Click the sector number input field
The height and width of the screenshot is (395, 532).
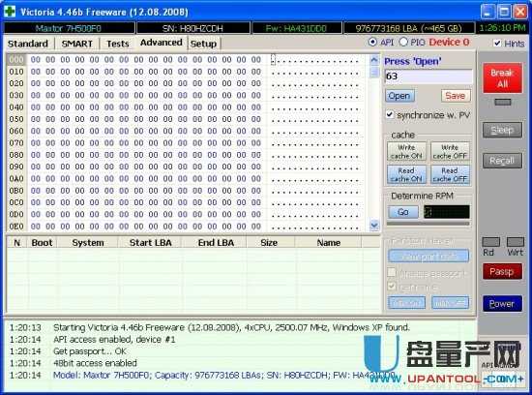[429, 76]
